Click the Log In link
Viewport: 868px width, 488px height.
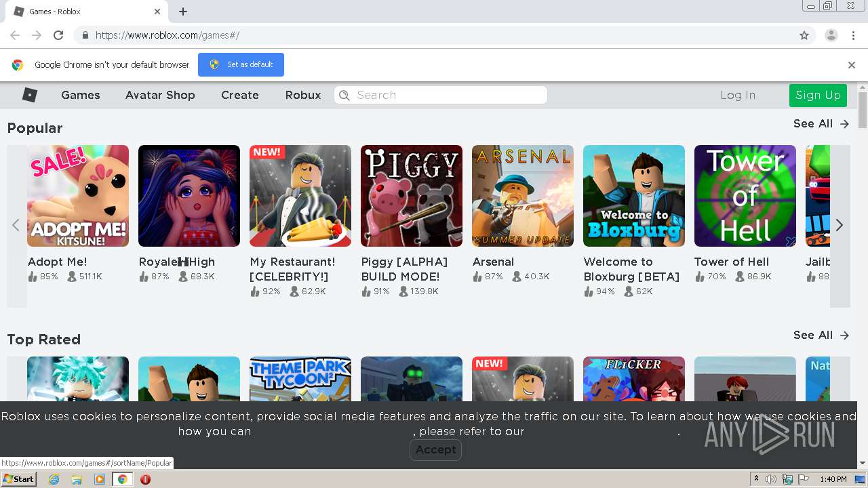pyautogui.click(x=738, y=95)
